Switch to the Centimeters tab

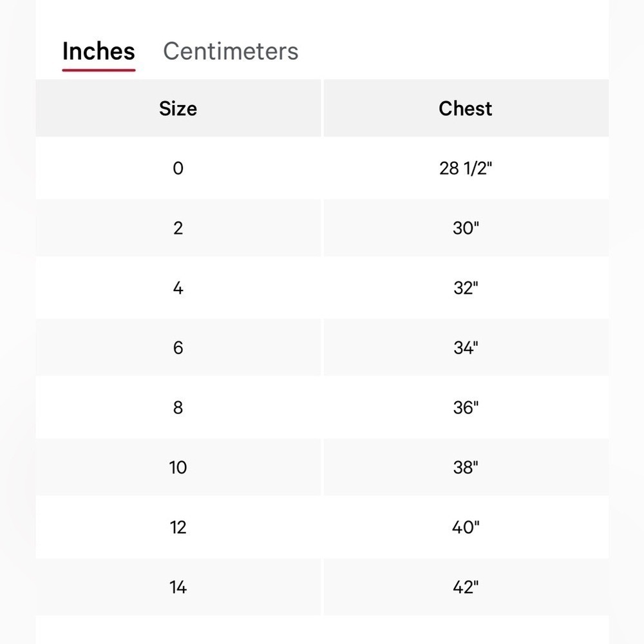231,52
